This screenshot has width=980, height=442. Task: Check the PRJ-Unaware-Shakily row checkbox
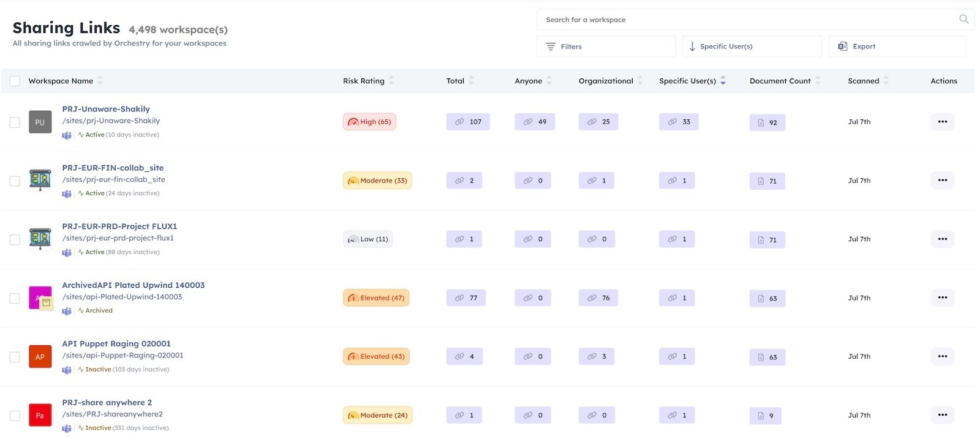[x=15, y=122]
